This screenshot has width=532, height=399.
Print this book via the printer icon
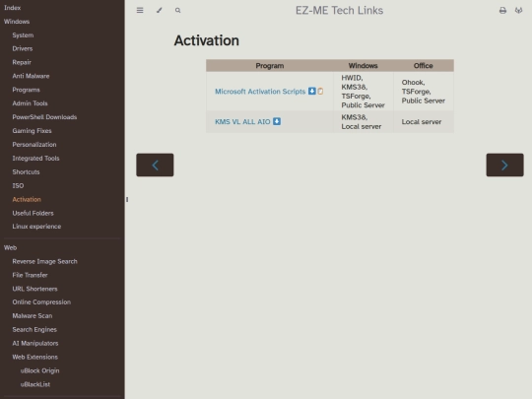pos(502,11)
